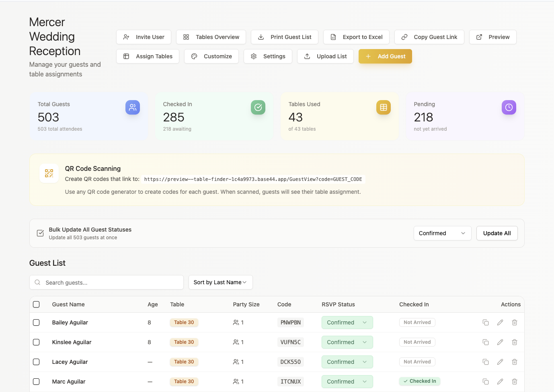Image resolution: width=554 pixels, height=392 pixels.
Task: Click the Update All button
Action: click(x=497, y=233)
